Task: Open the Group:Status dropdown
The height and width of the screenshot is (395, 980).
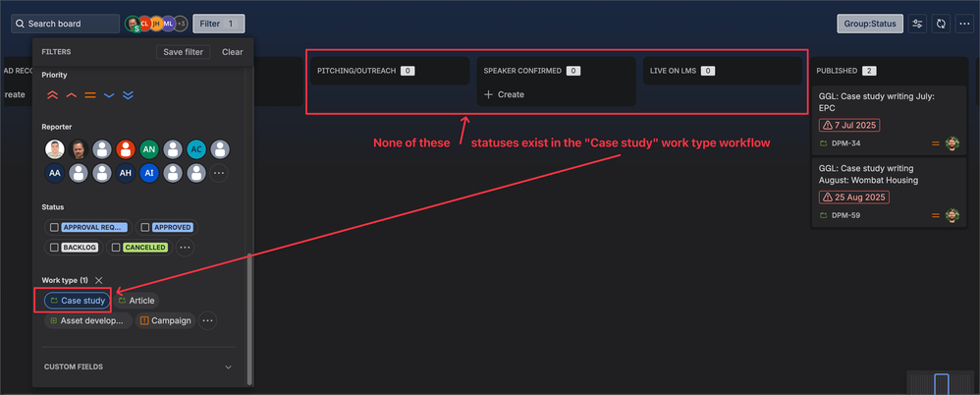Action: coord(870,24)
